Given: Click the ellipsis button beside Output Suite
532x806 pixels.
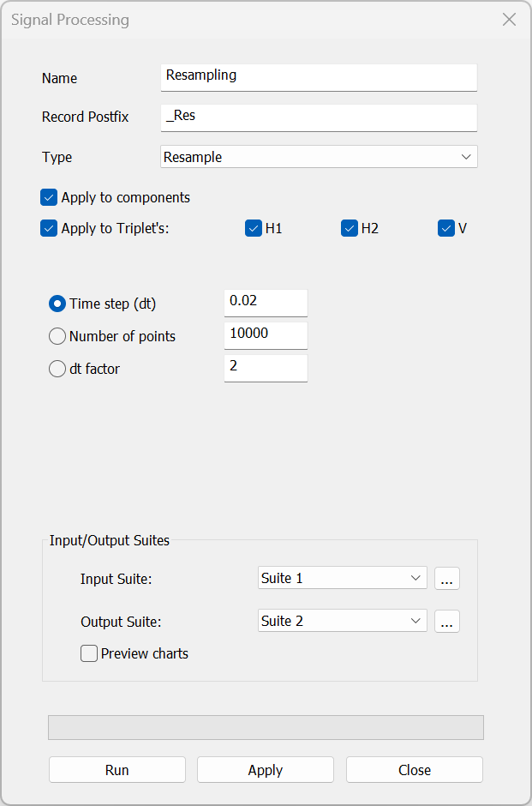Looking at the screenshot, I should tap(446, 622).
